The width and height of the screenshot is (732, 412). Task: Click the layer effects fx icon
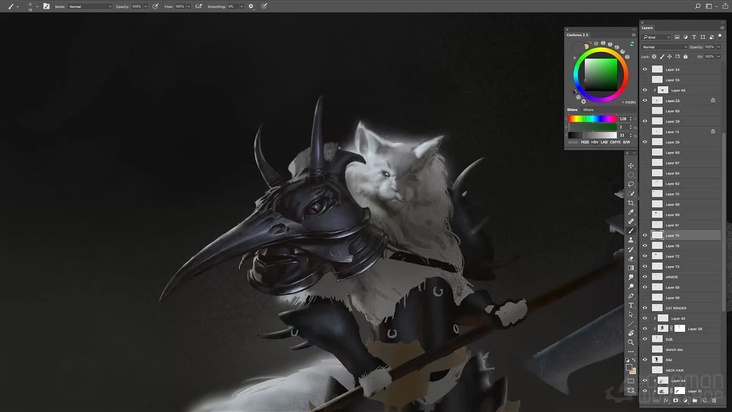[x=666, y=400]
